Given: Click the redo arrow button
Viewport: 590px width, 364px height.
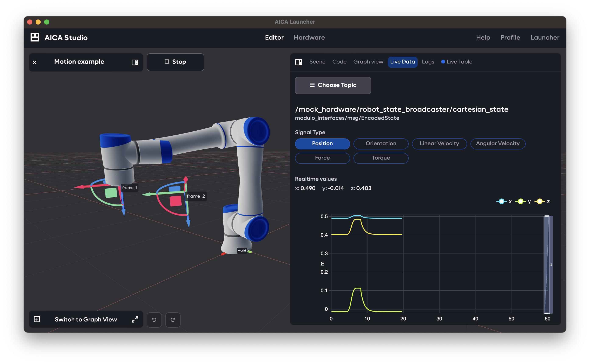Looking at the screenshot, I should [173, 320].
